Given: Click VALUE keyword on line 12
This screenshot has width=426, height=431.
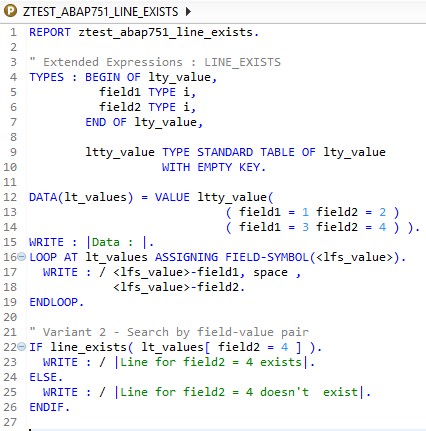Looking at the screenshot, I should (172, 197).
